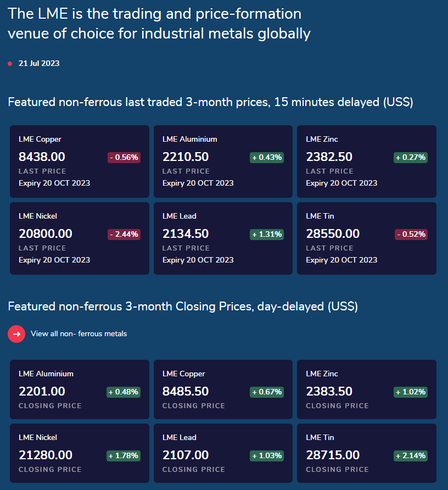Click the Copper card's Expiry 20 OCT 2023

coord(54,183)
